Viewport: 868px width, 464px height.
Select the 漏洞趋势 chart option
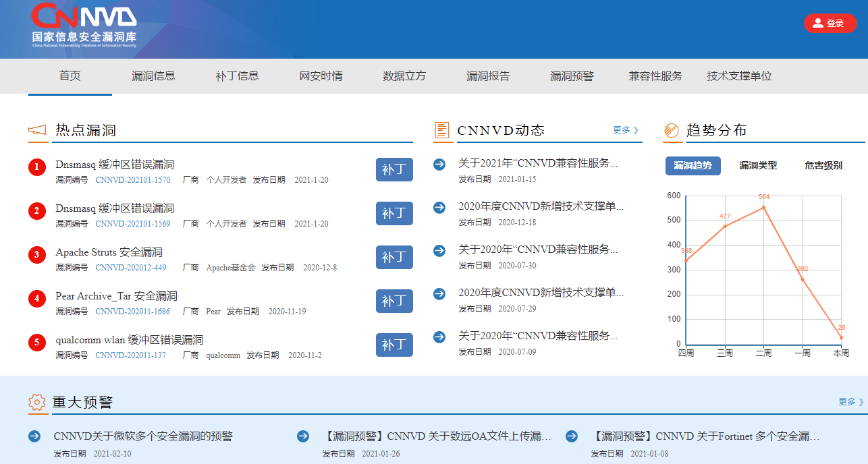click(694, 165)
